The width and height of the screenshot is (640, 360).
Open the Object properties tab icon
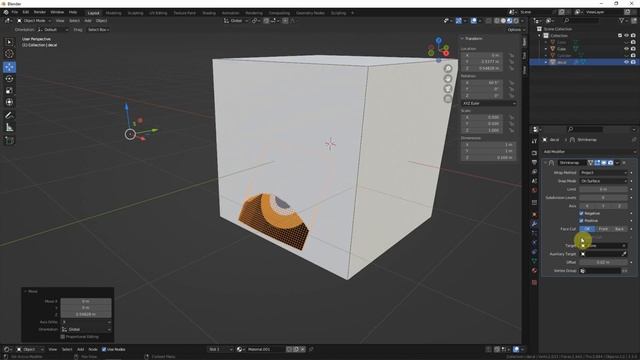pyautogui.click(x=534, y=214)
